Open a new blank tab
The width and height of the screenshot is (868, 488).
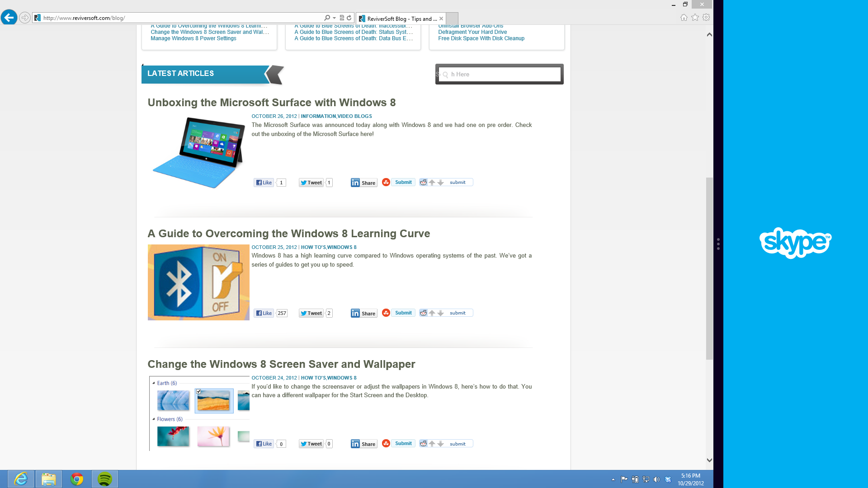[452, 19]
